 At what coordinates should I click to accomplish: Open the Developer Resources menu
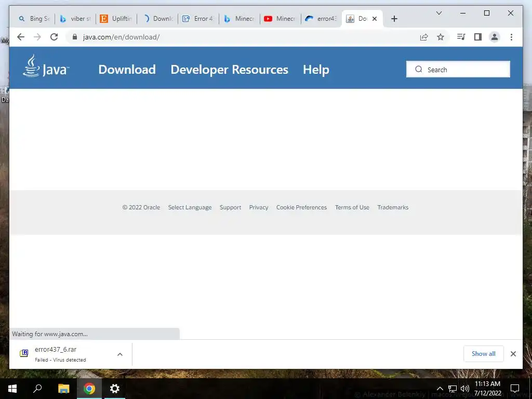click(229, 70)
